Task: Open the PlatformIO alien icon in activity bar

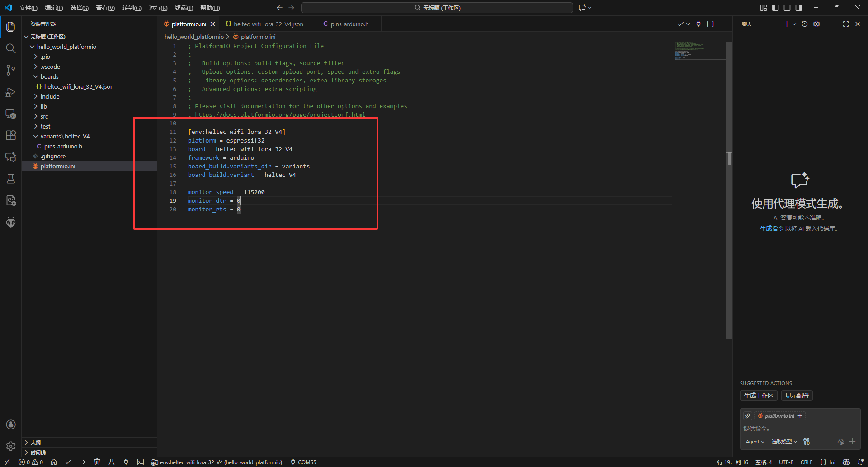Action: [x=11, y=222]
